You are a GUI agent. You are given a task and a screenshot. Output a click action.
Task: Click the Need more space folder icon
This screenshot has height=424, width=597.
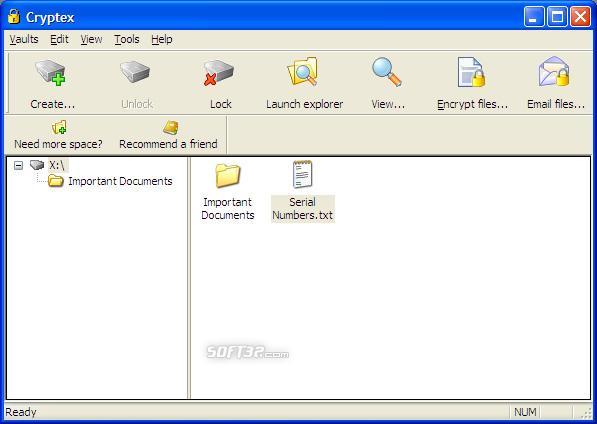tap(59, 128)
